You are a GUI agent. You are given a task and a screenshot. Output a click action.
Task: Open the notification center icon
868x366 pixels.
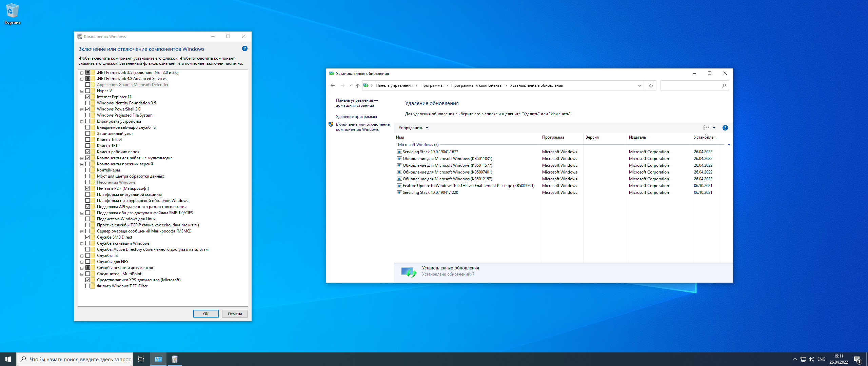(857, 359)
